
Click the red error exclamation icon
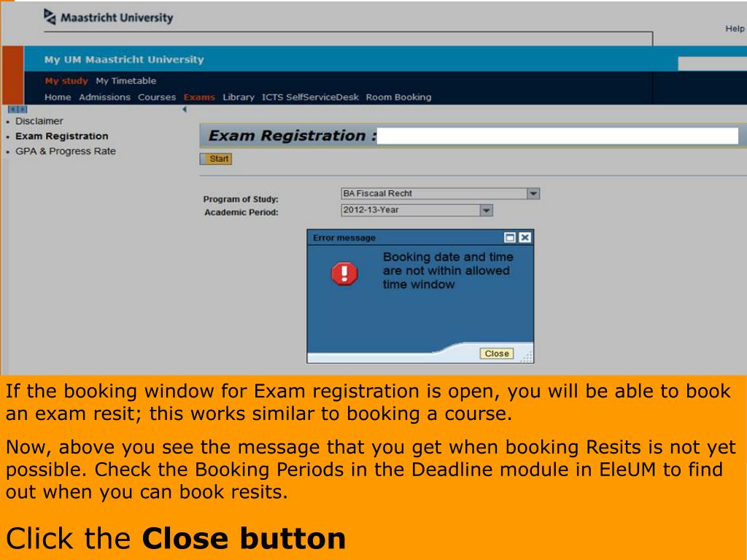[344, 274]
